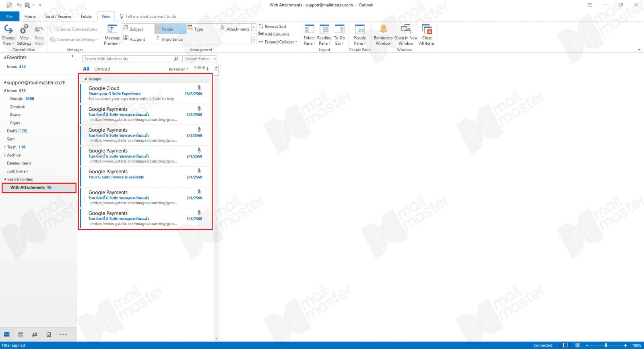Open the Deleted Items folder

point(19,163)
